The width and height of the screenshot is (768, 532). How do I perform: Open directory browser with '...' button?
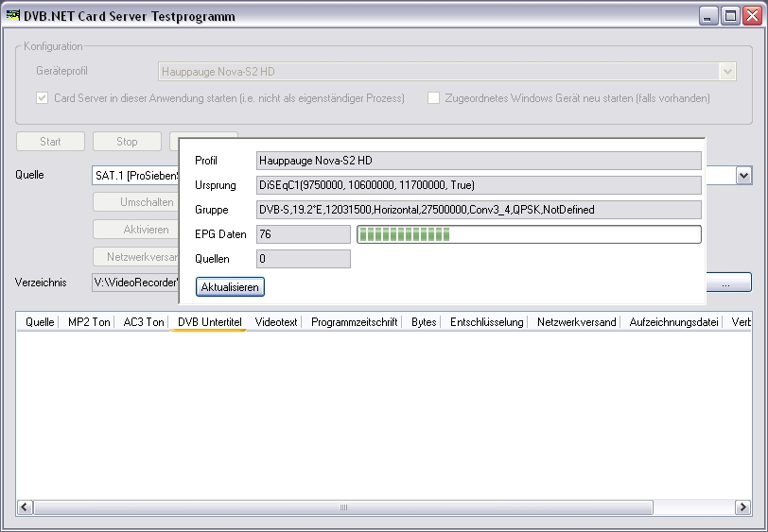point(728,283)
